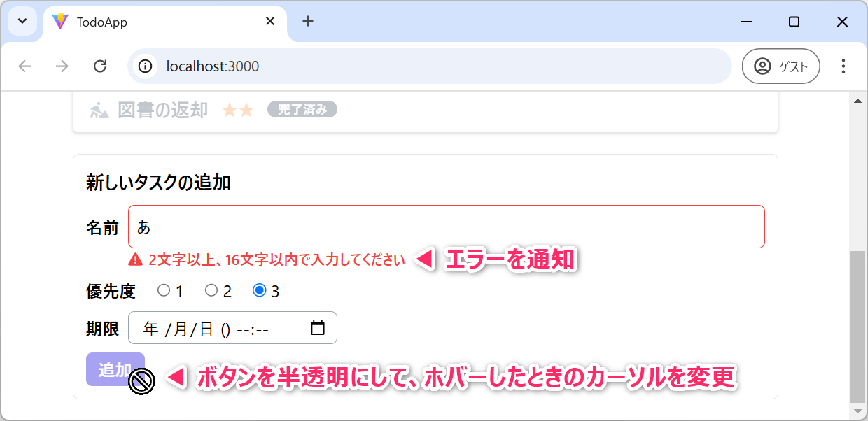The height and width of the screenshot is (421, 868).
Task: Click the browser forward arrow
Action: (x=62, y=66)
